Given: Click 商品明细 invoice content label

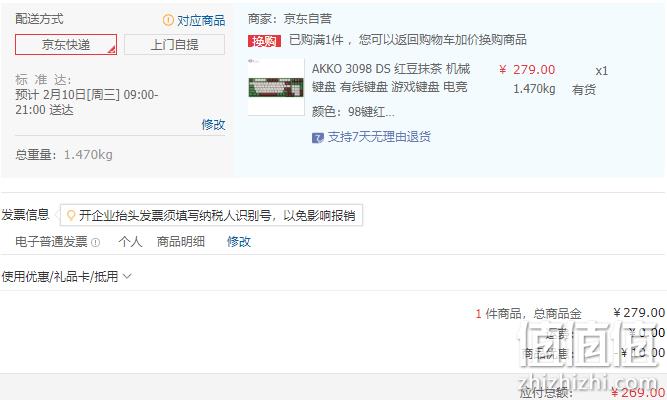Looking at the screenshot, I should 181,242.
